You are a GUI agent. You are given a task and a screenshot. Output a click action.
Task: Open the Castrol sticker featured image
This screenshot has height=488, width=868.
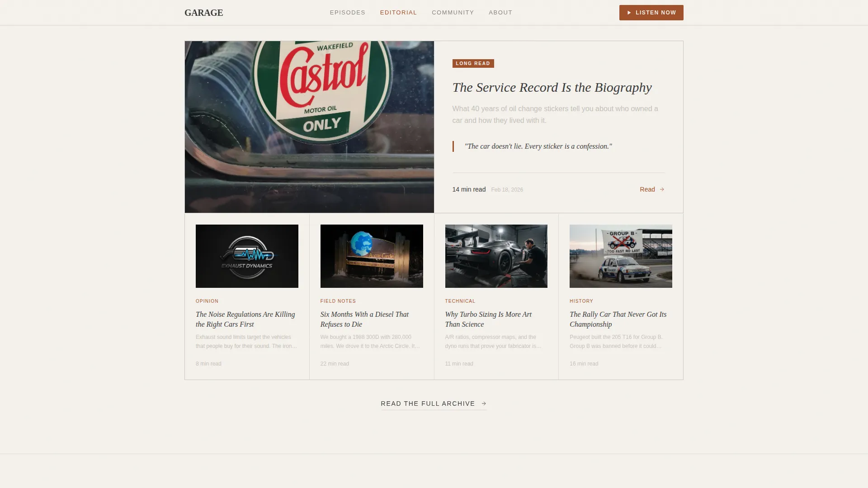(309, 127)
